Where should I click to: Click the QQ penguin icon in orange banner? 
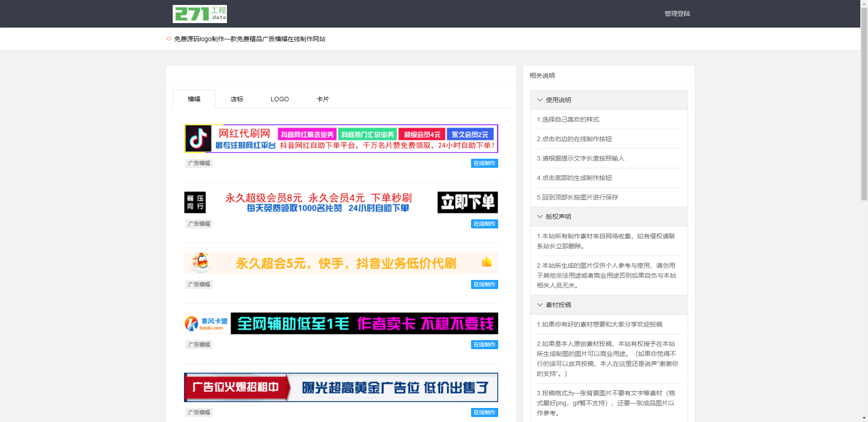[x=201, y=262]
